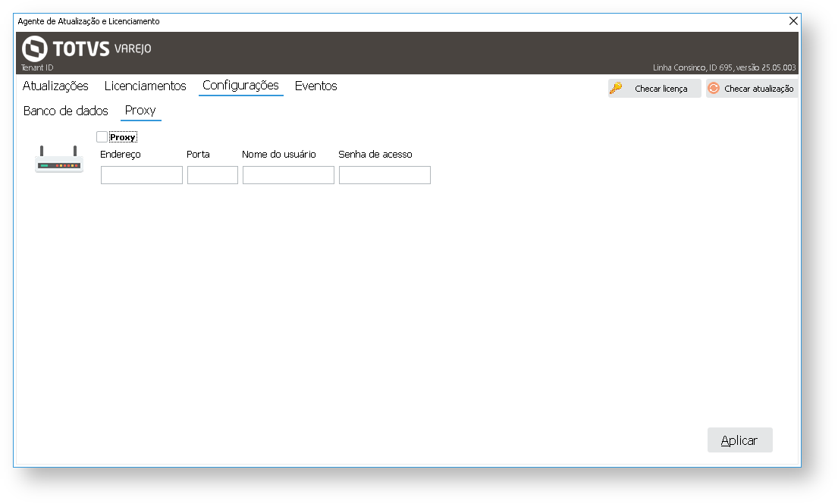This screenshot has width=838, height=504.
Task: Open the Eventos tab
Action: 315,86
